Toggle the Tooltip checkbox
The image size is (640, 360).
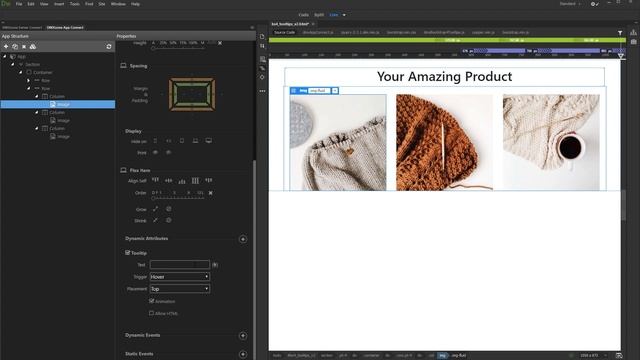pyautogui.click(x=127, y=253)
